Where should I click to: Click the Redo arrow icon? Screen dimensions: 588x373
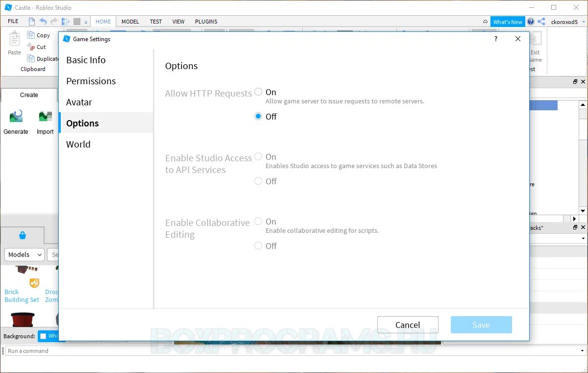pyautogui.click(x=54, y=22)
